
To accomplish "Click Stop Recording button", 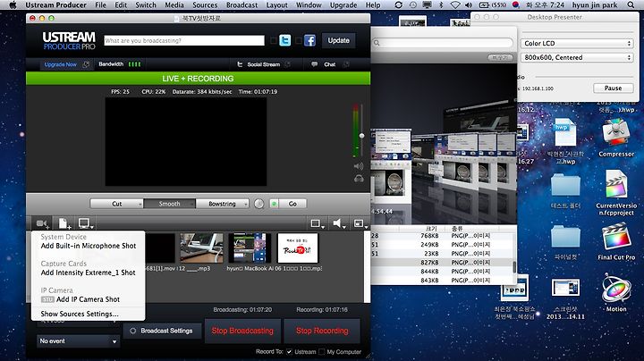I will pyautogui.click(x=322, y=331).
